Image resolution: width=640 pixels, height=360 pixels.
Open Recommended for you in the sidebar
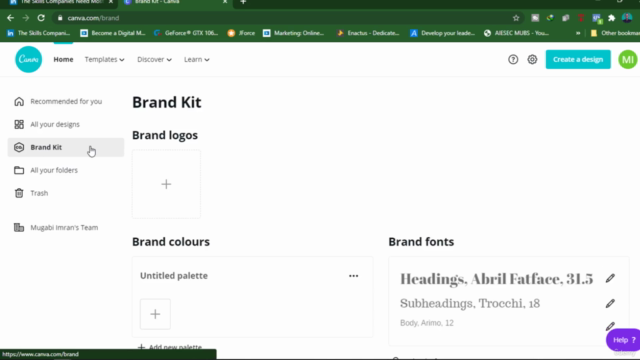pyautogui.click(x=66, y=101)
